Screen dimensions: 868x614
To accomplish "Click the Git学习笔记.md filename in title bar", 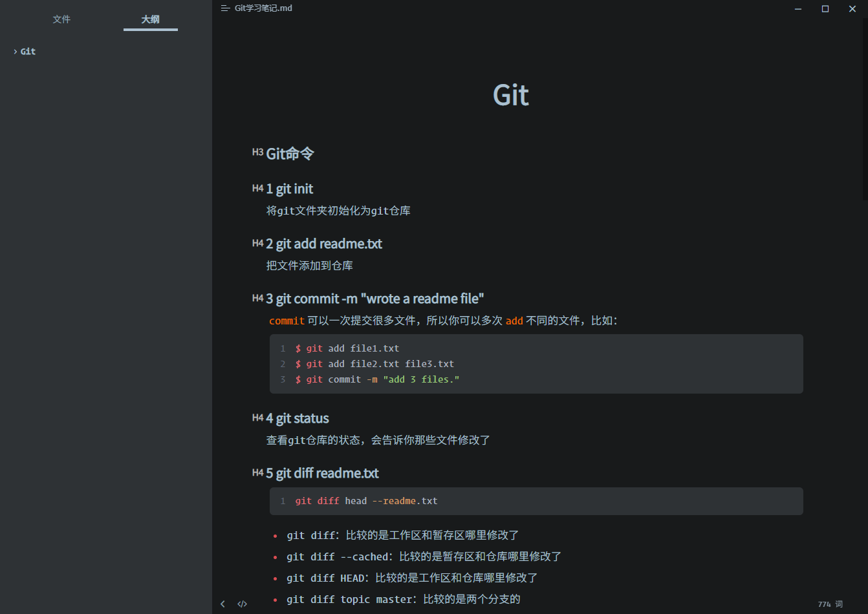I will pyautogui.click(x=263, y=8).
